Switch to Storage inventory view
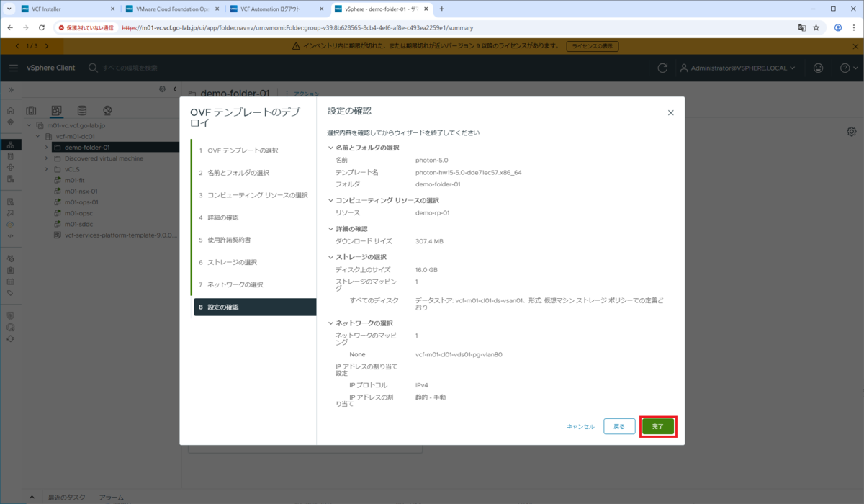864x504 pixels. [81, 110]
